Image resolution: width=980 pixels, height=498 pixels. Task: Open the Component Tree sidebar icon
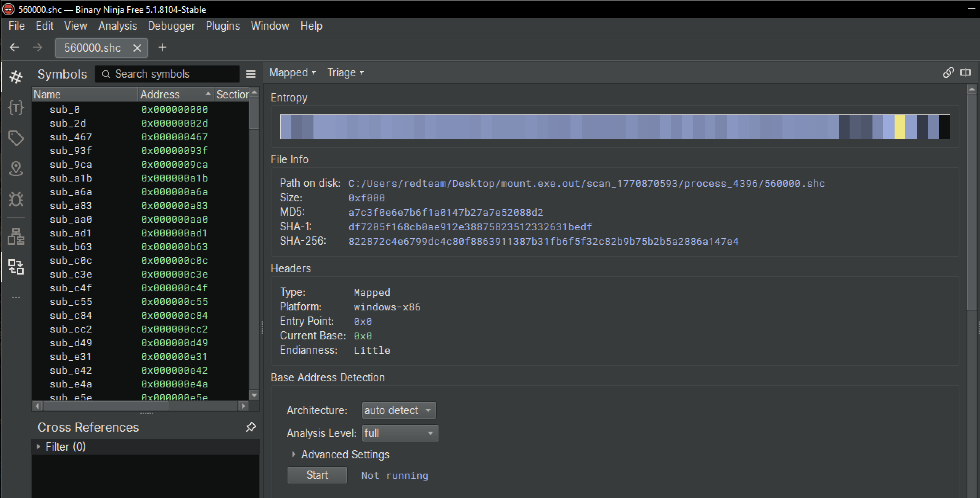(16, 236)
